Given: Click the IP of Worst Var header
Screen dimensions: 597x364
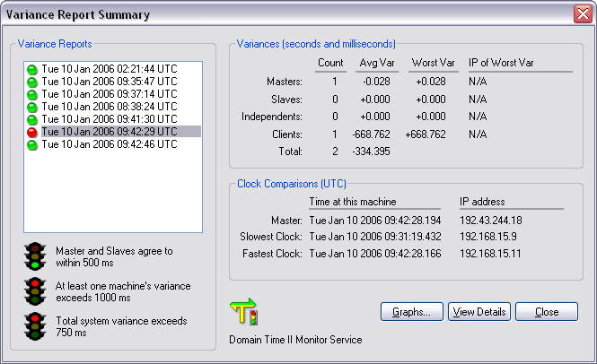Looking at the screenshot, I should point(501,63).
